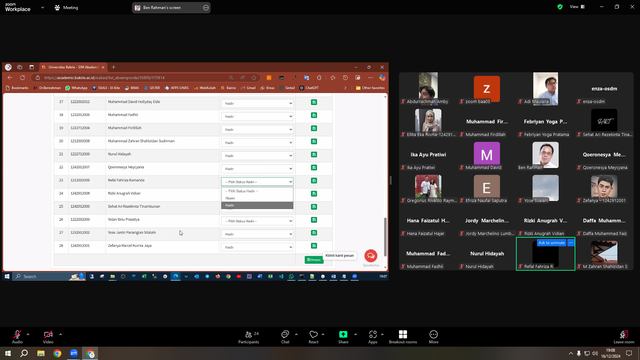Screen dimensions: 640x360
Task: Check the green security shield icon
Action: point(560,7)
